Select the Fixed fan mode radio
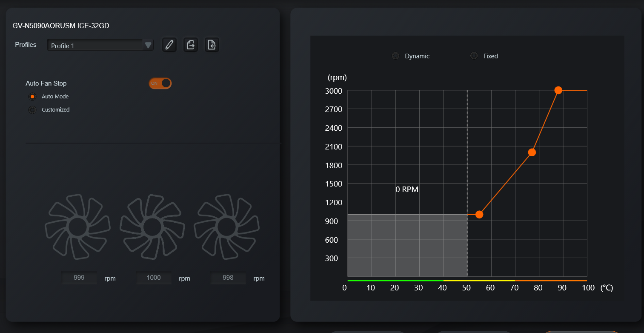Viewport: 644px width, 333px height. pos(474,56)
